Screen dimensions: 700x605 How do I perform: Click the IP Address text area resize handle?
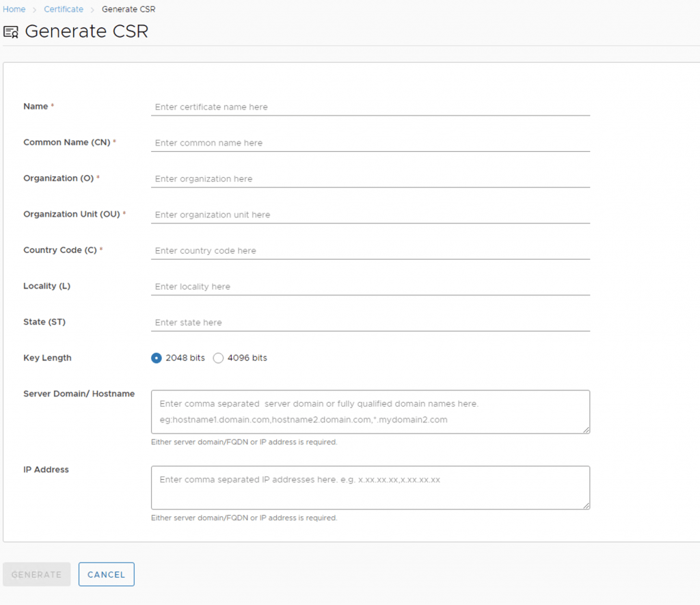click(x=586, y=506)
